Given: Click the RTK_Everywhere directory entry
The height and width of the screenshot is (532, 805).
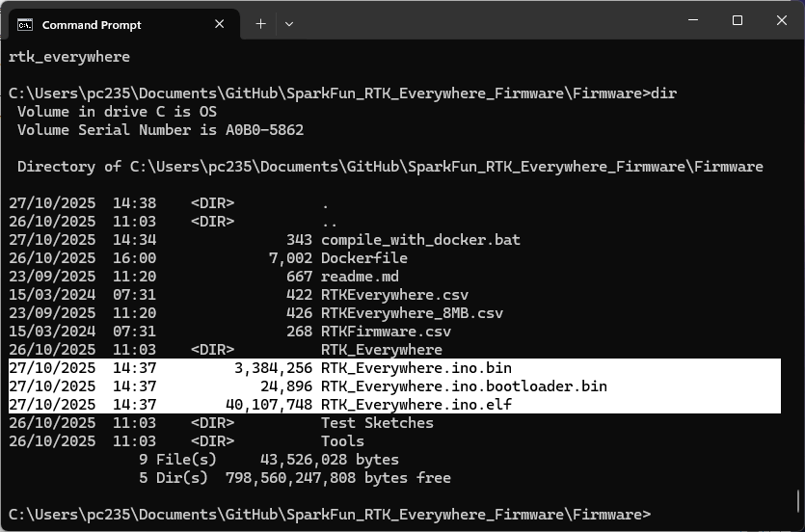Looking at the screenshot, I should (x=382, y=350).
